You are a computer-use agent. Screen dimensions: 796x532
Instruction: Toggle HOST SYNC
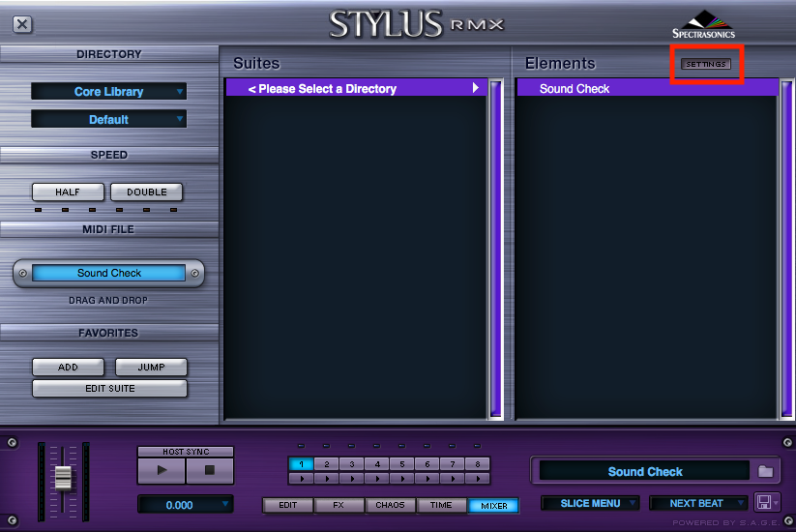coord(186,452)
